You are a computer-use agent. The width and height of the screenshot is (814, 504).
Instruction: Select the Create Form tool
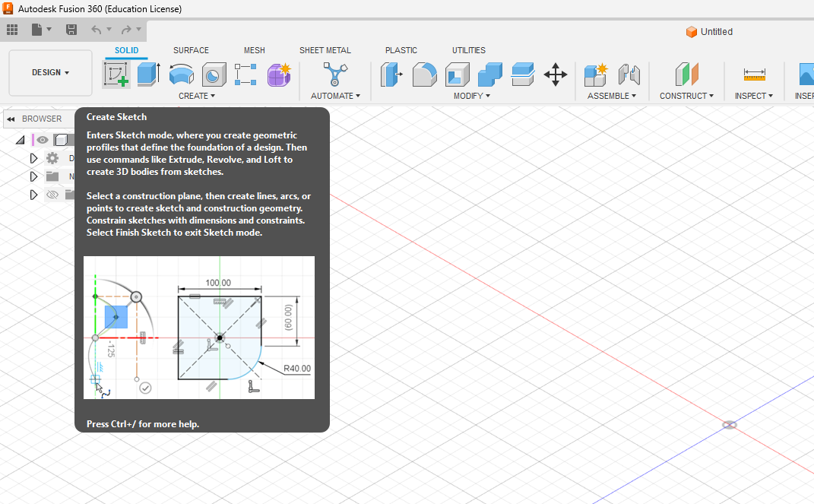click(279, 74)
